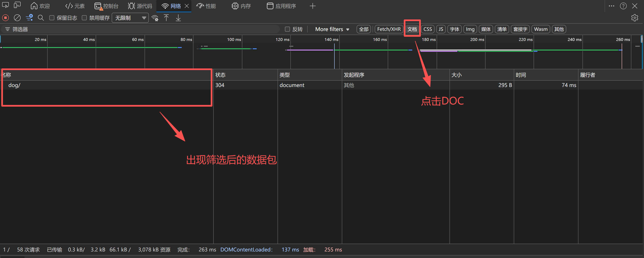Image resolution: width=644 pixels, height=258 pixels.
Task: Switch to the 控制台 tab
Action: pos(106,6)
